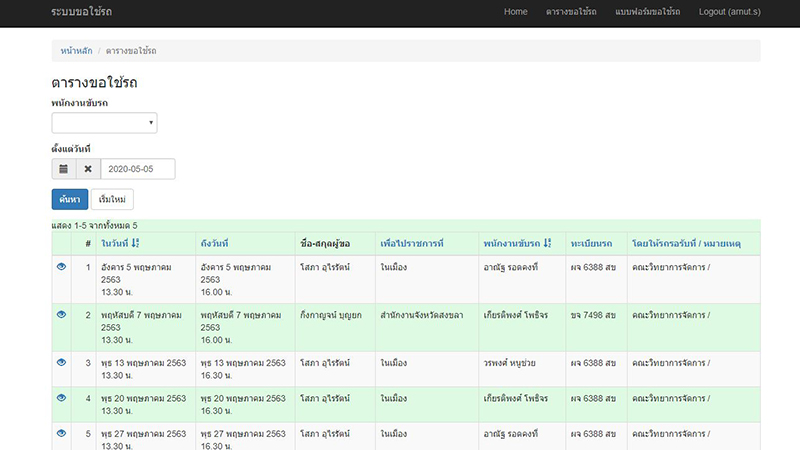Sort by พนักงานขับรถ column header text
The height and width of the screenshot is (450, 800).
[512, 243]
